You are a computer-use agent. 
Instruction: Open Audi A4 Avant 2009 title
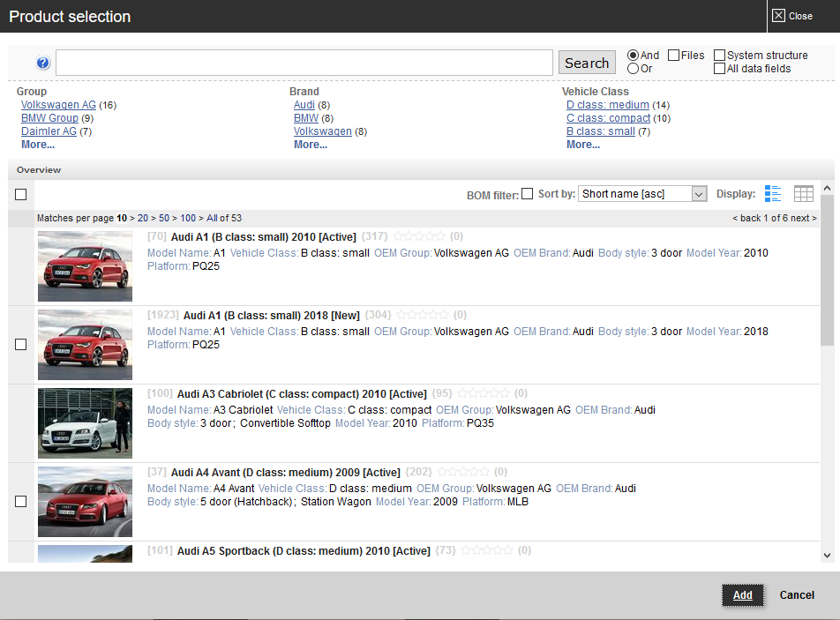point(286,472)
